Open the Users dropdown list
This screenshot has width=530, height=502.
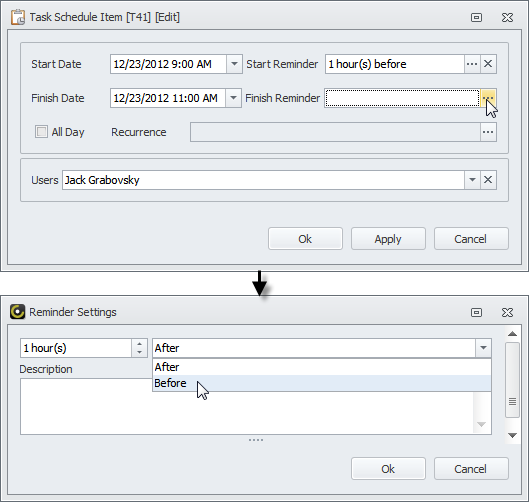pos(472,180)
